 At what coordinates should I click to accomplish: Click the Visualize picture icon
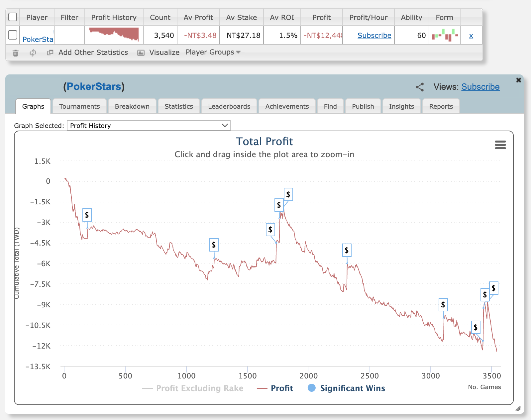coord(141,53)
